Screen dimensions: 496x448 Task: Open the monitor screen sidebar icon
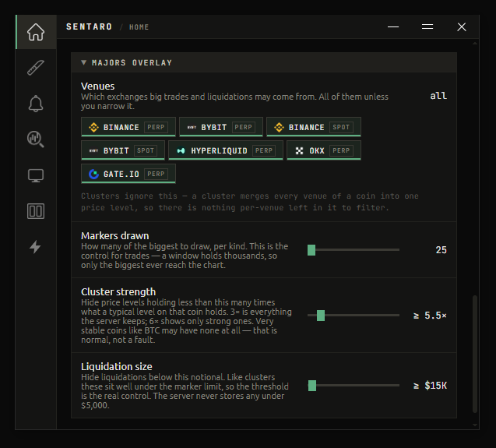[x=36, y=175]
